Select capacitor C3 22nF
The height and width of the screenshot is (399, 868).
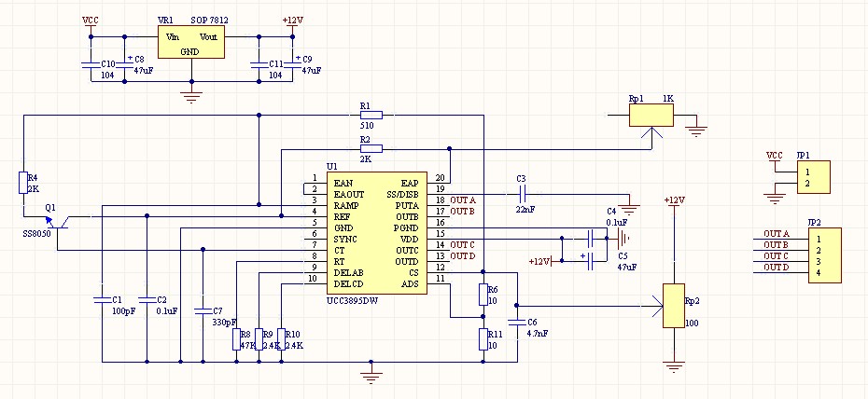522,193
